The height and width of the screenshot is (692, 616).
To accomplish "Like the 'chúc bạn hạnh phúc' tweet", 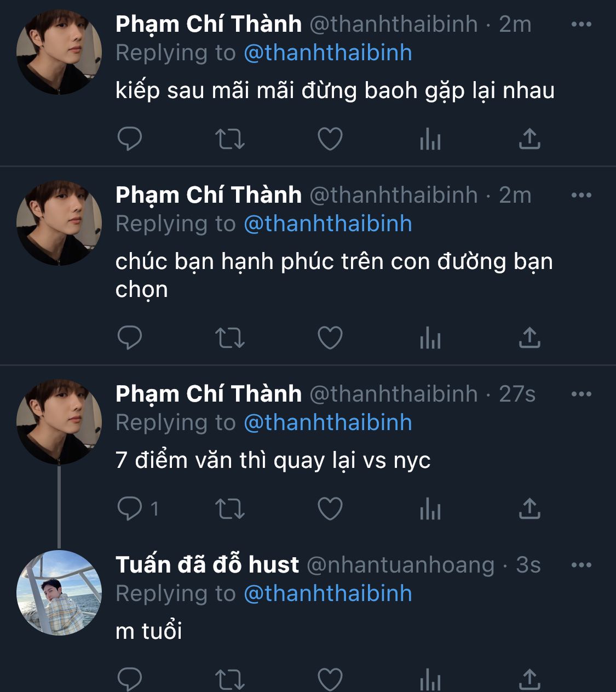I will tap(330, 338).
